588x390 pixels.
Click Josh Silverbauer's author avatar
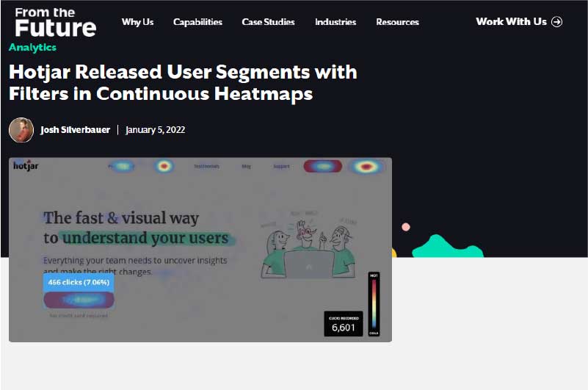pos(21,130)
